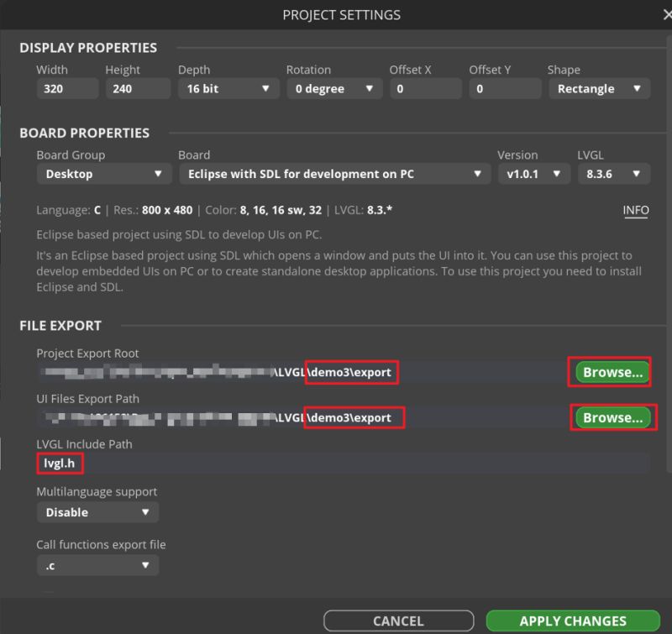The image size is (672, 634).
Task: Open the Rotation dropdown showing 0 degree
Action: [333, 88]
